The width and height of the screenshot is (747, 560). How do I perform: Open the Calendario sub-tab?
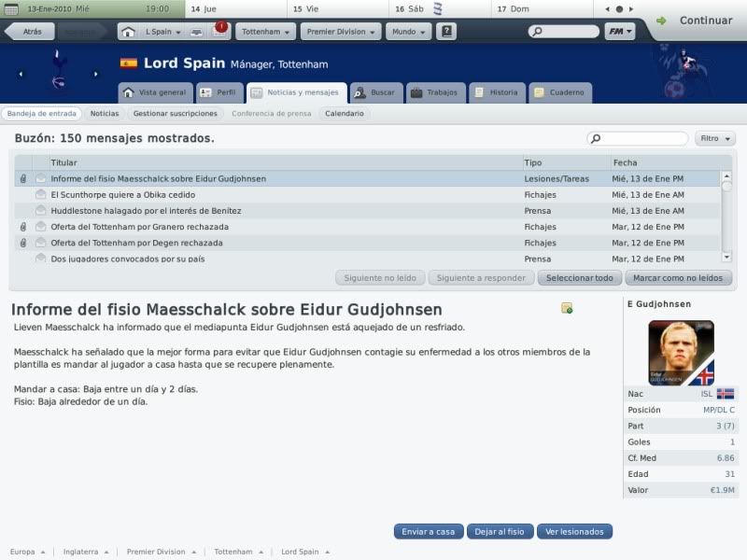tap(344, 113)
